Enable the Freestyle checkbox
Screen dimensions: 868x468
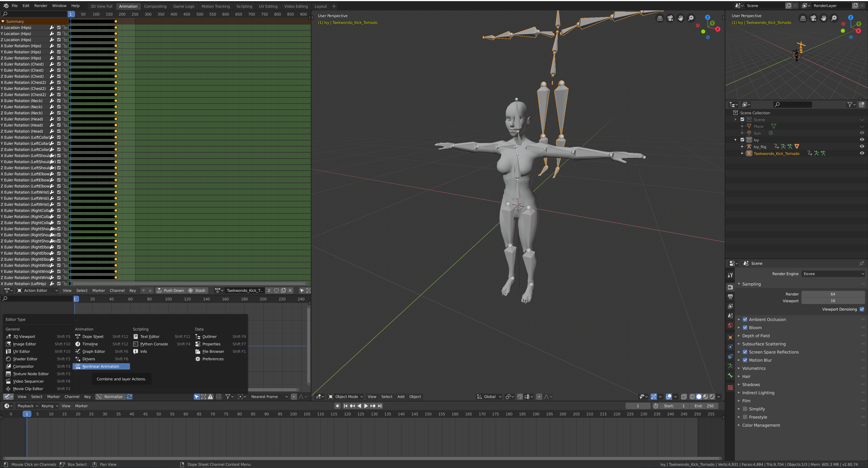(x=745, y=417)
